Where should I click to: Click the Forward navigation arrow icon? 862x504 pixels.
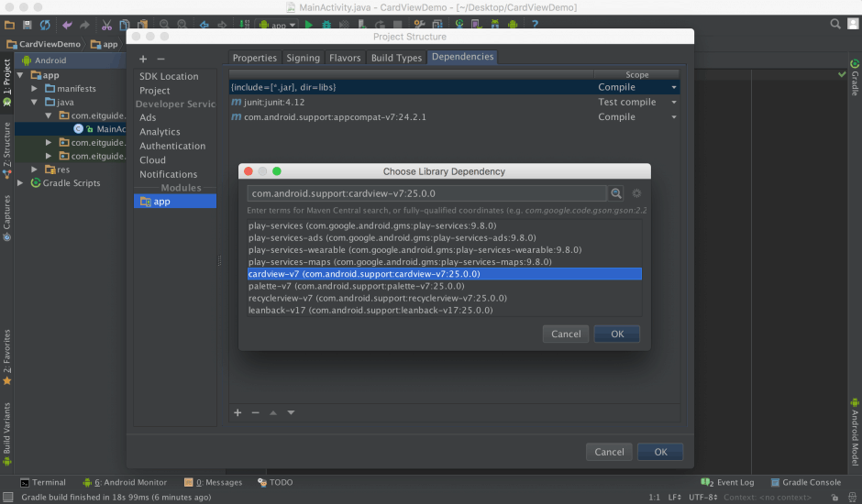tap(222, 25)
